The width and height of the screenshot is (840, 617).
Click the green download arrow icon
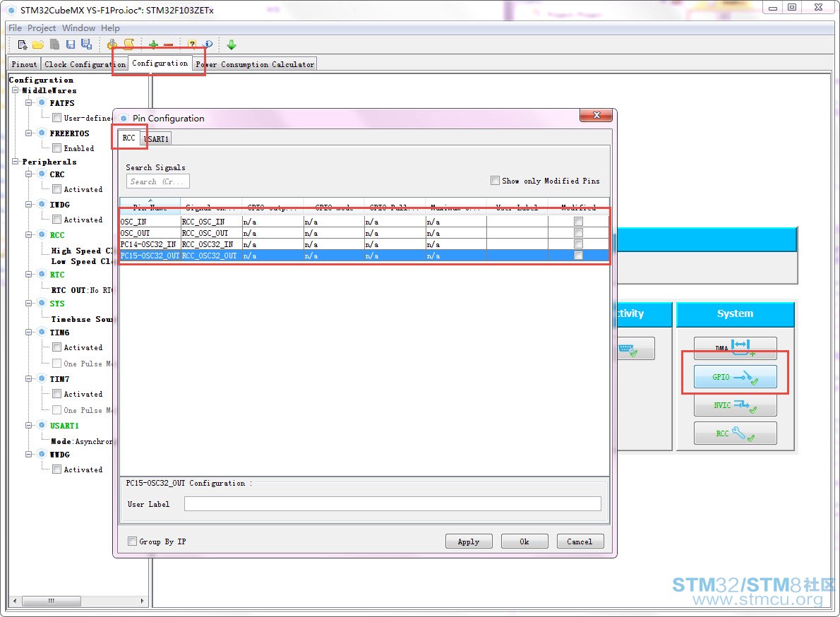(232, 44)
